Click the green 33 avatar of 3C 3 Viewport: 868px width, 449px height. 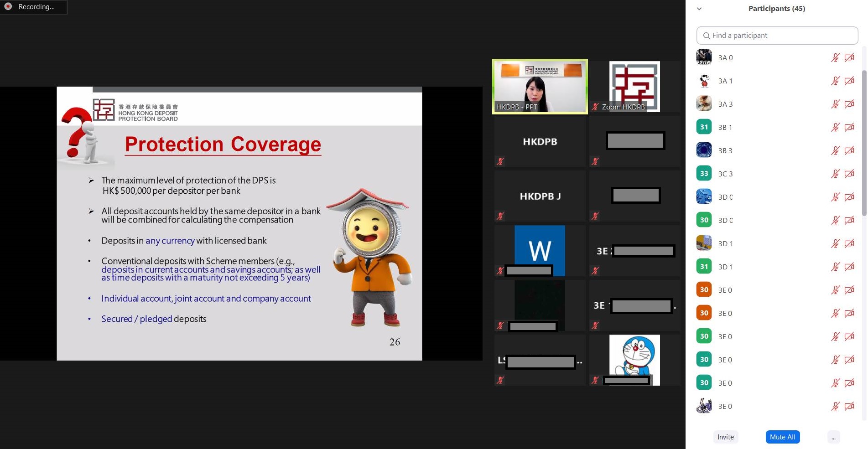click(x=704, y=173)
